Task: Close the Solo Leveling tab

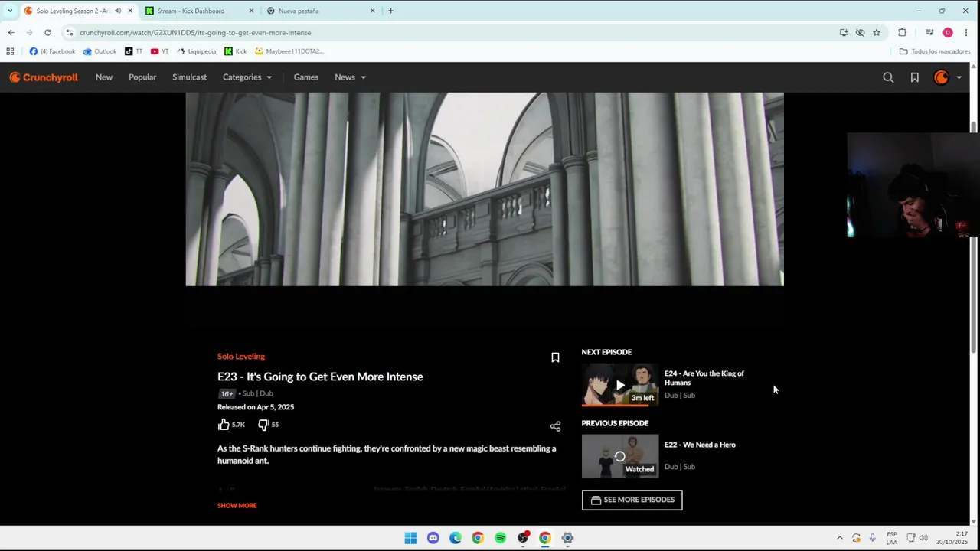Action: (x=130, y=11)
